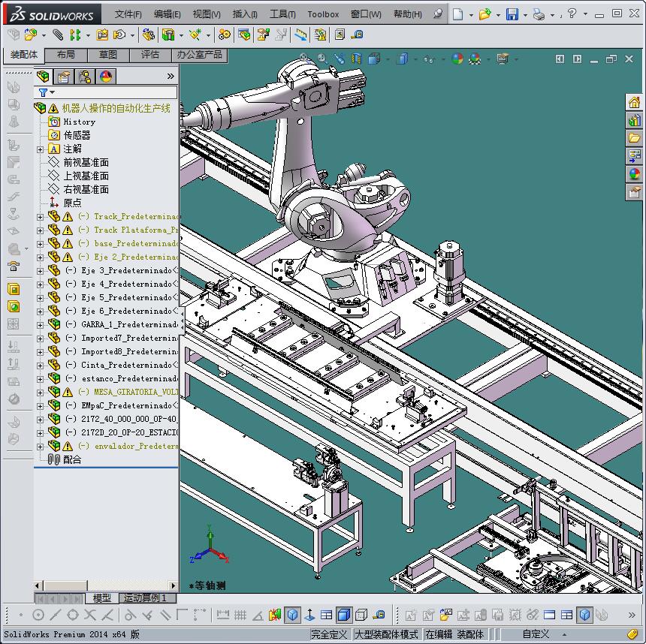Open the SolidWorks Resources home icon
The width and height of the screenshot is (646, 644).
click(635, 102)
